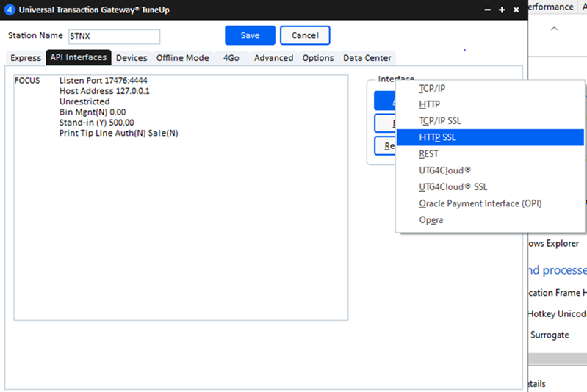Screen dimensions: 587x392
Task: Select Application Frame Host in background window
Action: (x=557, y=293)
